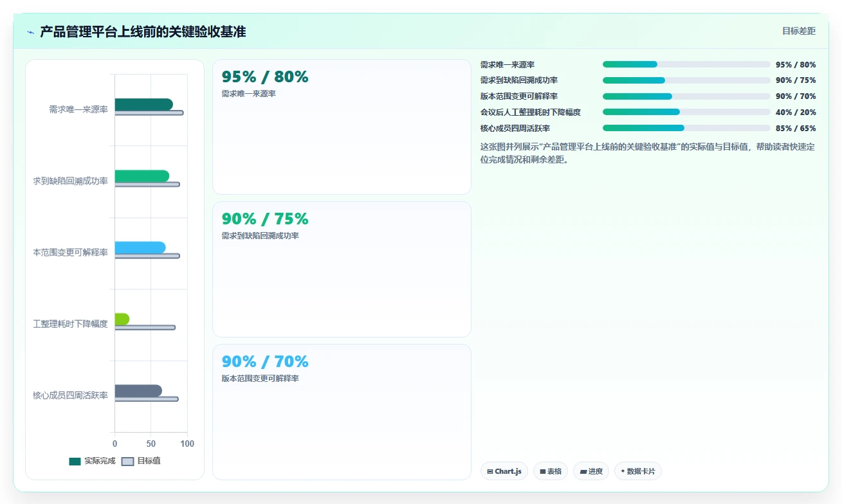Toggle the 目标值 legend swatch

click(x=128, y=461)
